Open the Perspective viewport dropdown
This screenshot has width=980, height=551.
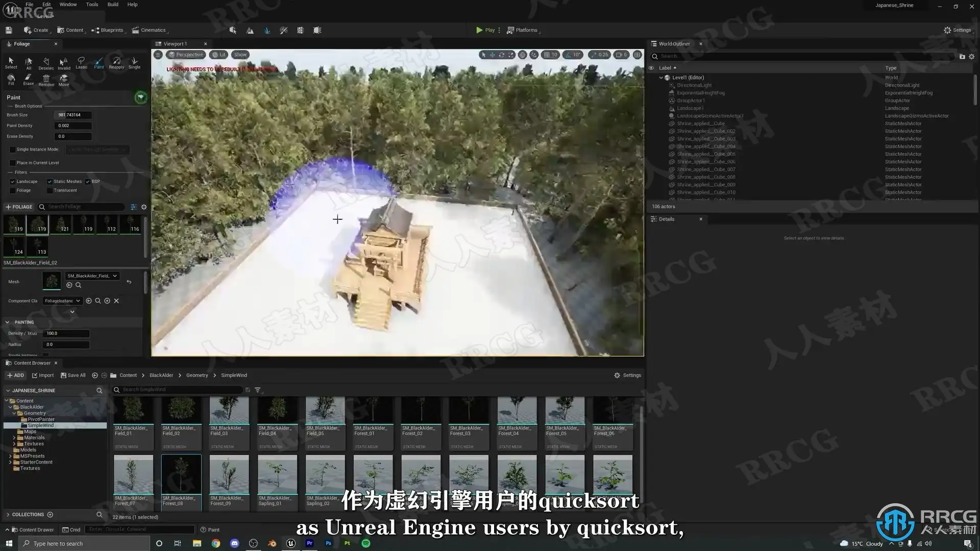pos(186,55)
